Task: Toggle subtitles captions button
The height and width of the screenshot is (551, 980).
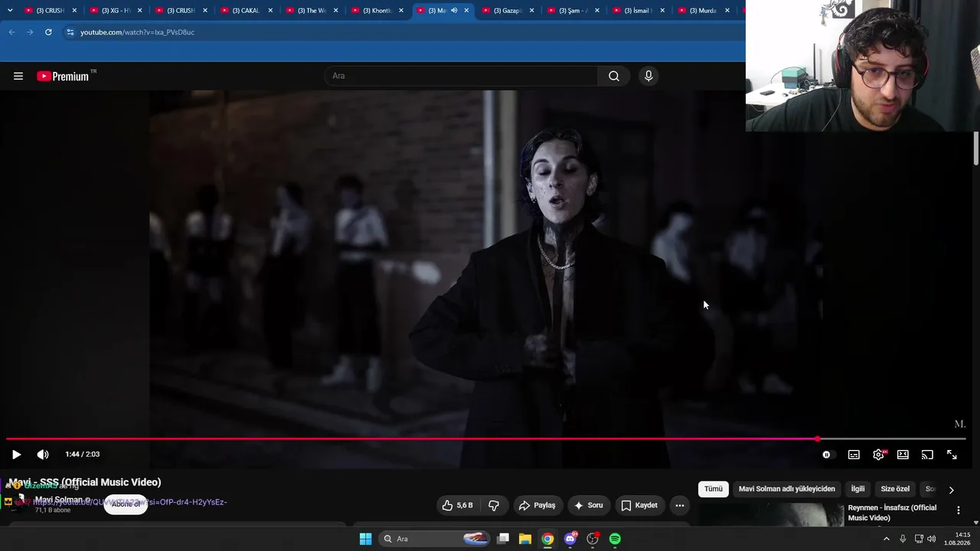Action: point(854,455)
